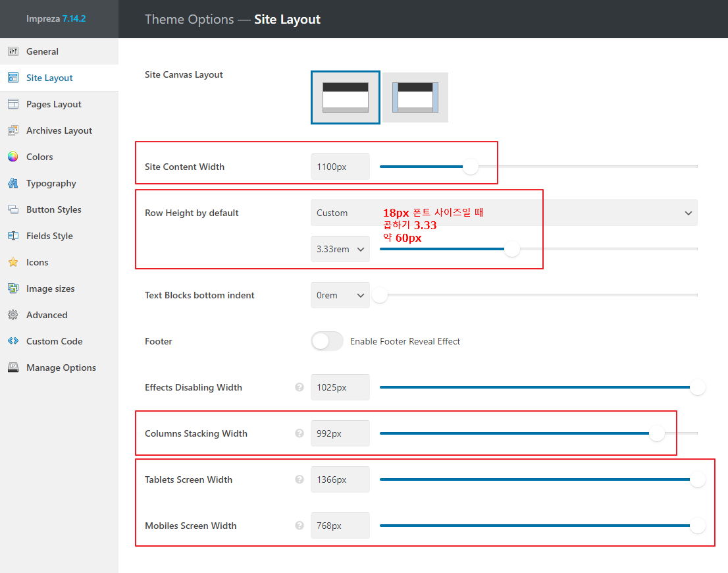Image resolution: width=728 pixels, height=573 pixels.
Task: Open the Icons section
Action: pos(59,262)
